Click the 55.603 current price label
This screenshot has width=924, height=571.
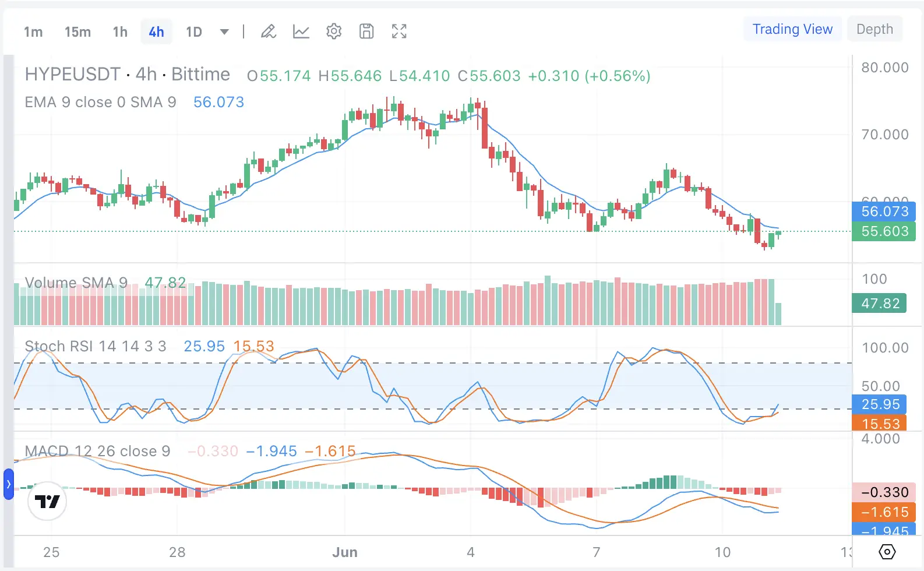point(884,231)
